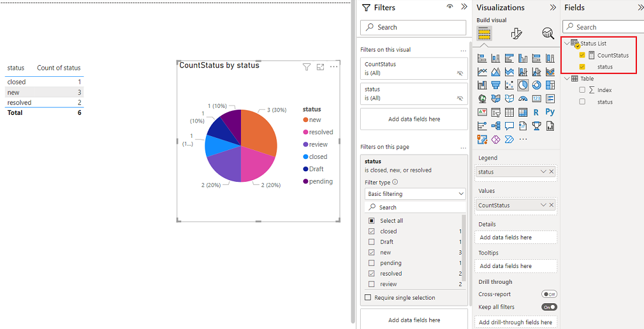The image size is (644, 329).
Task: Add a Q&A speech bubble visual
Action: [x=509, y=126]
